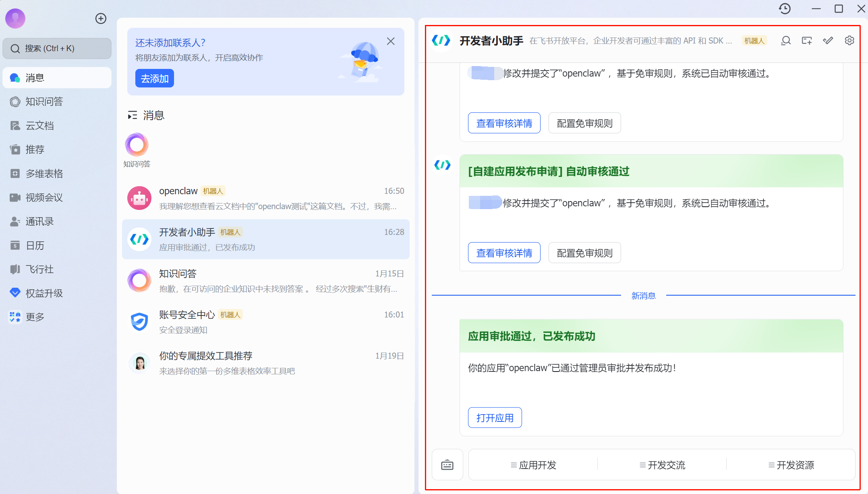Click the 机器人 tag in chat header
Image resolution: width=868 pixels, height=494 pixels.
(x=754, y=41)
